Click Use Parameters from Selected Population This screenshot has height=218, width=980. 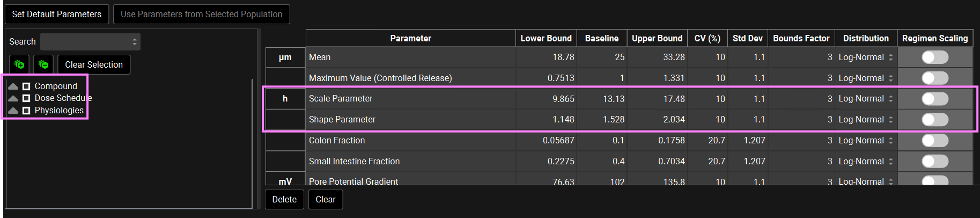click(x=201, y=14)
